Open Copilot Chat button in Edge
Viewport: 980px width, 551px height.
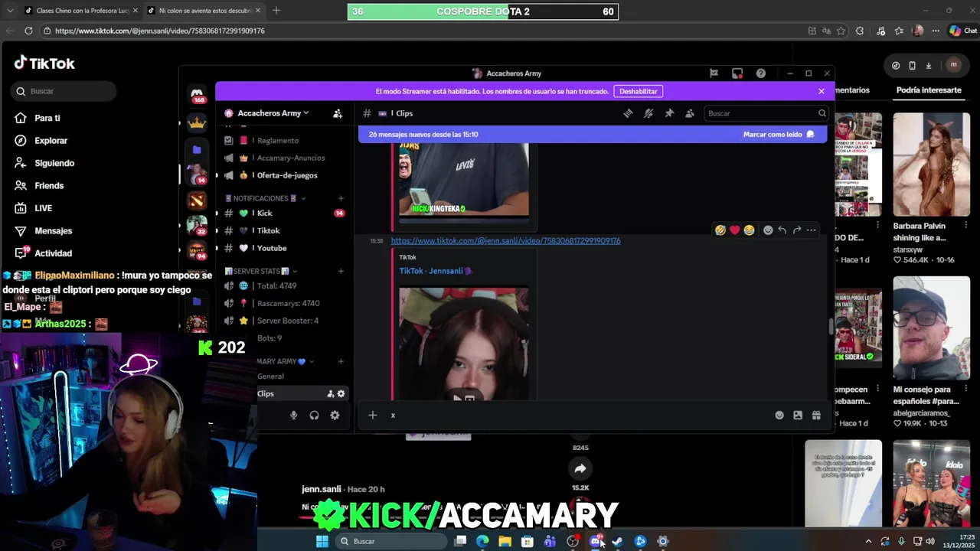[x=962, y=31]
